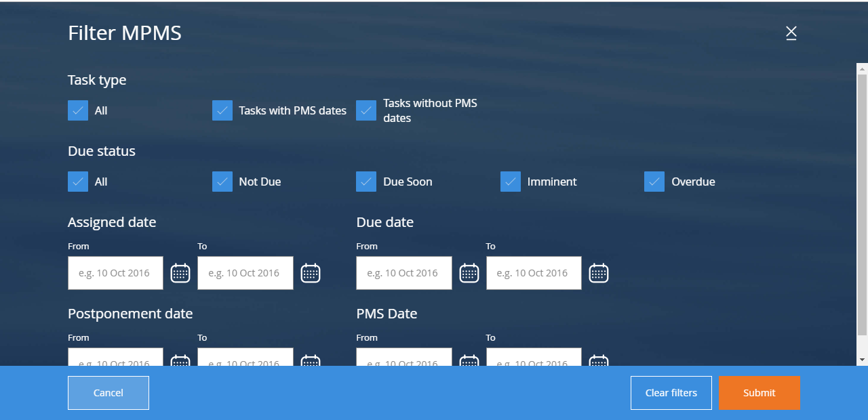Uncheck the Task type All checkbox

[78, 110]
